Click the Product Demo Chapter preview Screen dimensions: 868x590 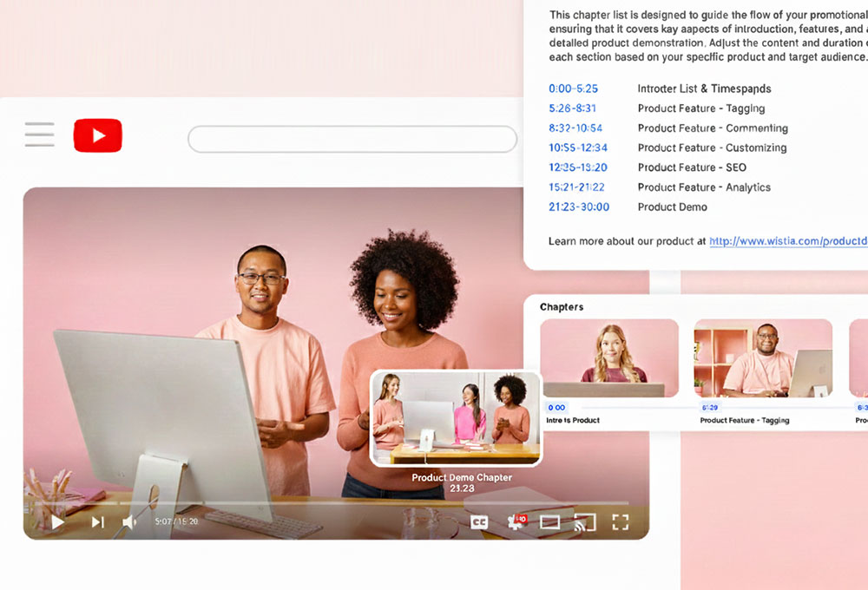click(x=457, y=418)
